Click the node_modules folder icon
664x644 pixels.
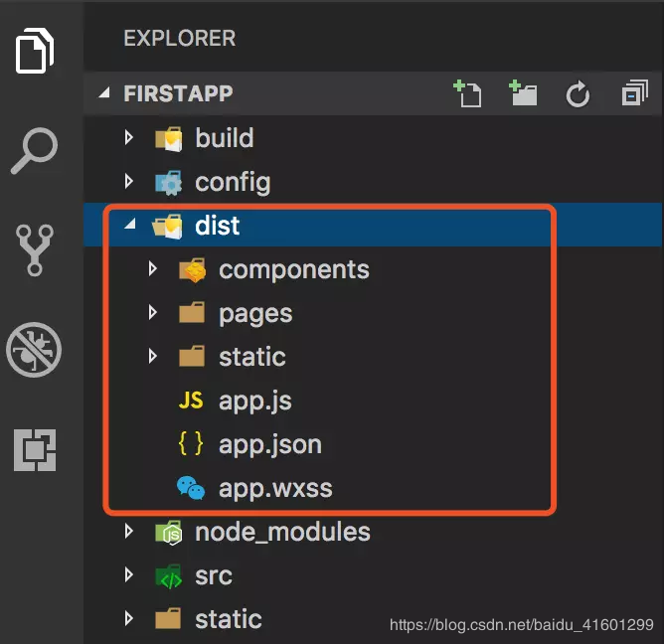coord(169,533)
